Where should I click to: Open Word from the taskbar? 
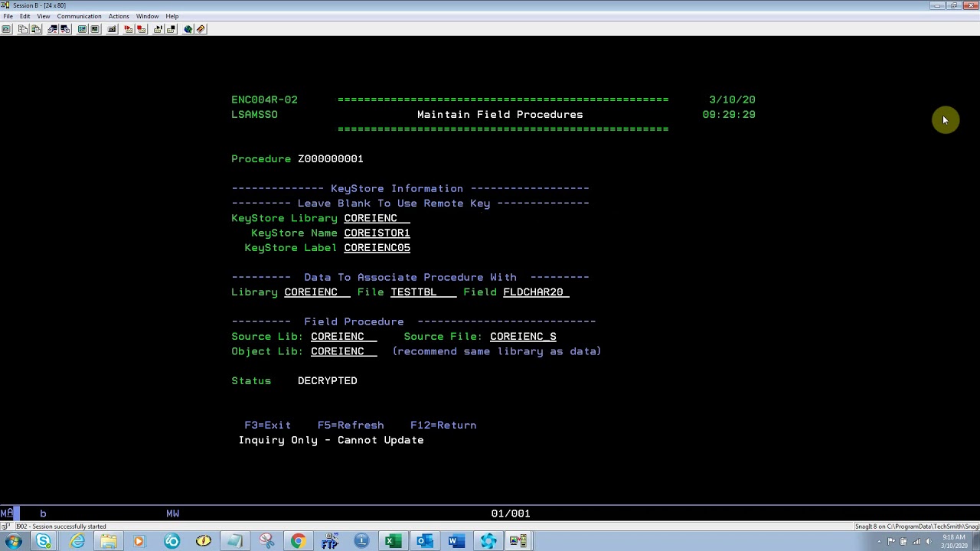[456, 542]
